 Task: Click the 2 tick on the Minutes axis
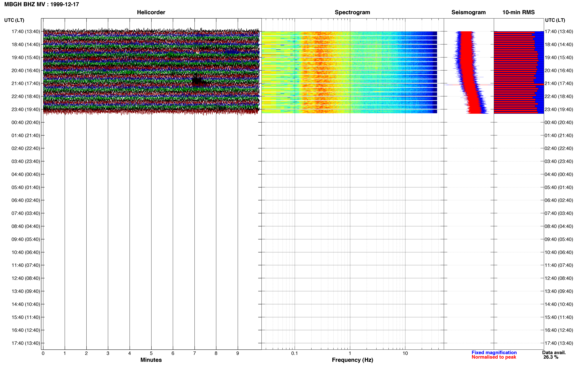click(86, 353)
